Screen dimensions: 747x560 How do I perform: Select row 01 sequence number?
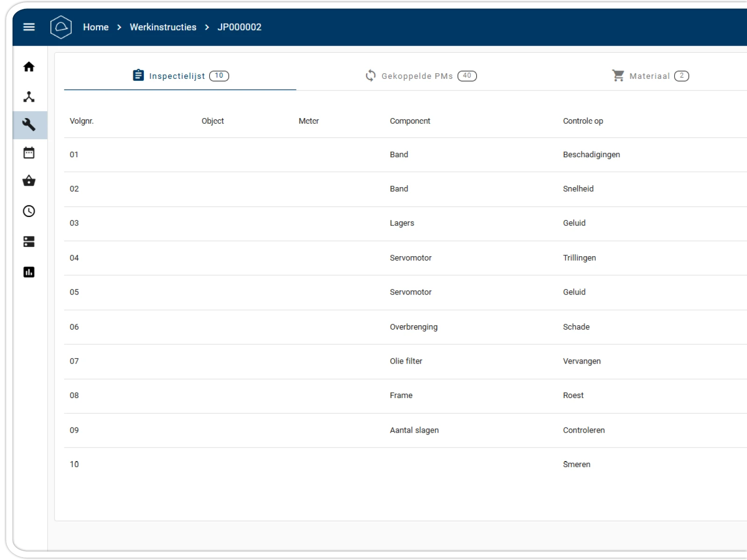(x=74, y=154)
